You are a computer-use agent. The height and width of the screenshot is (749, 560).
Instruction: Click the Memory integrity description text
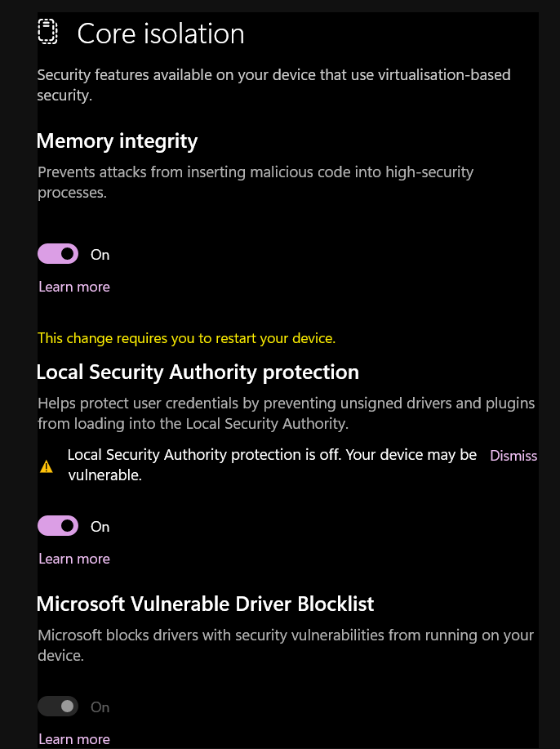(255, 182)
